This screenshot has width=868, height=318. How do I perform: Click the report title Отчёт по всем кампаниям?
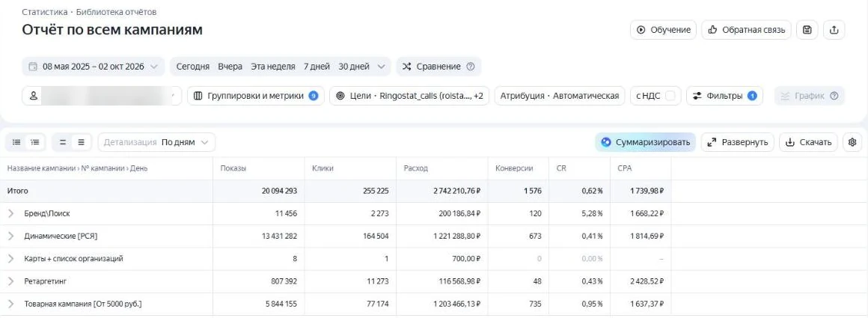(x=112, y=30)
